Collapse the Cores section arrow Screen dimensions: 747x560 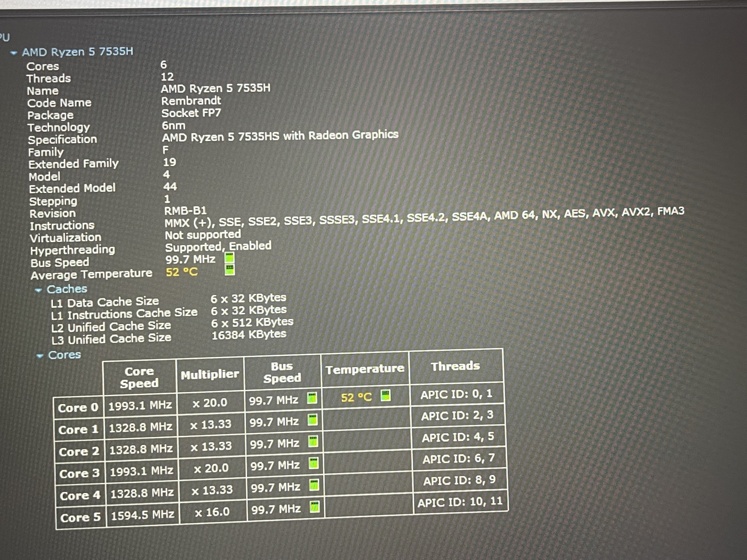[40, 355]
